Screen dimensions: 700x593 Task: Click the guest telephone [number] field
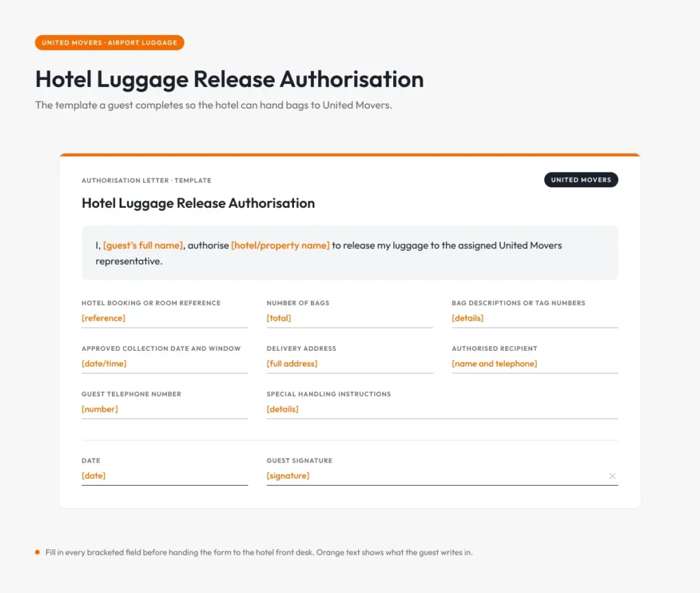point(164,410)
